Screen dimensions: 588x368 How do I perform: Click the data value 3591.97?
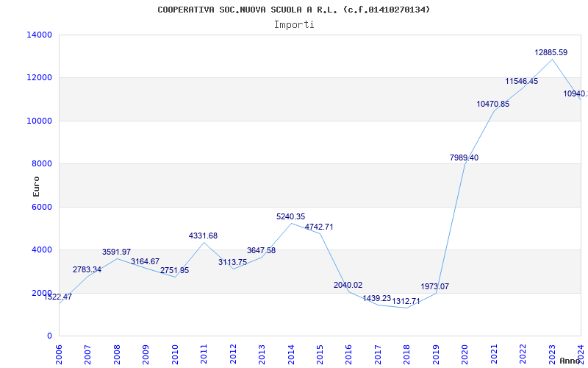[117, 252]
